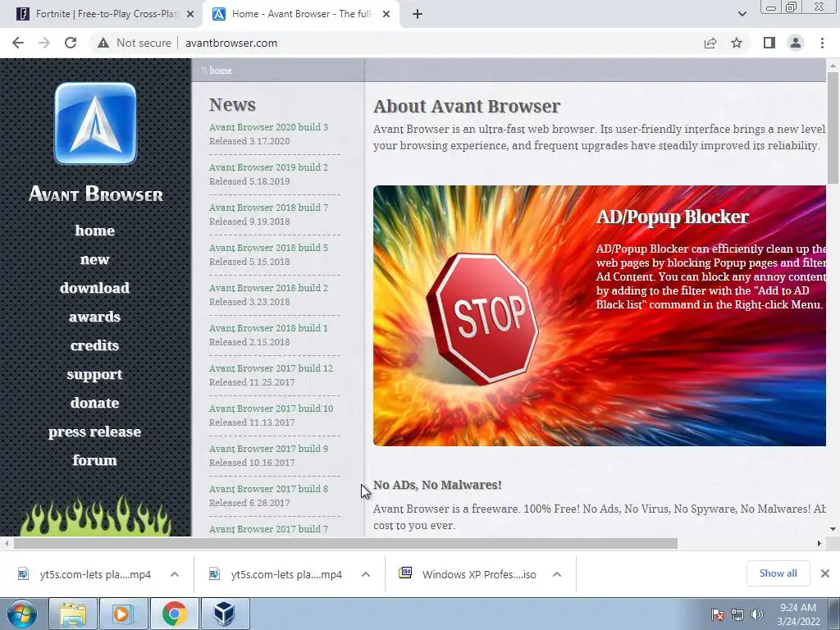840x630 pixels.
Task: Open Avant Browser 2017 build 9 news
Action: (268, 449)
